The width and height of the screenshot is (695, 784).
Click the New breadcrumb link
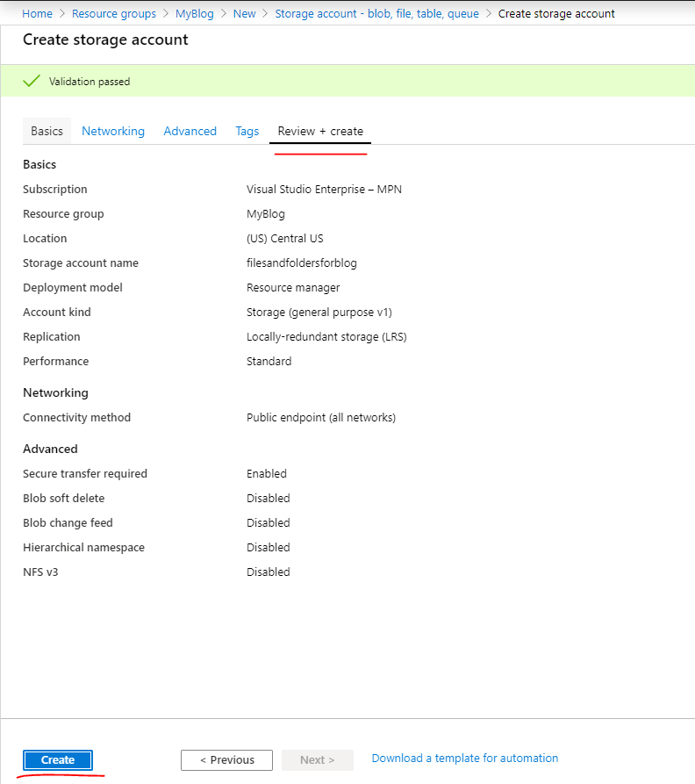[245, 14]
